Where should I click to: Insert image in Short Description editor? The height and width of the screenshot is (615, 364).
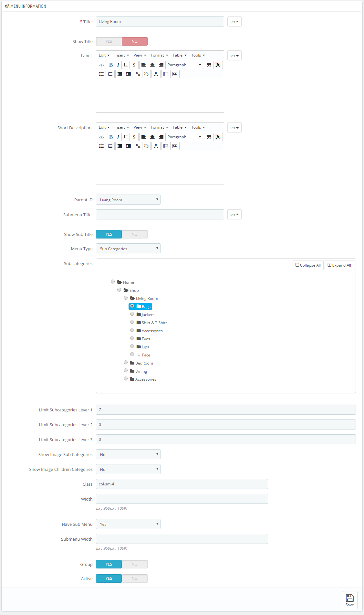175,146
